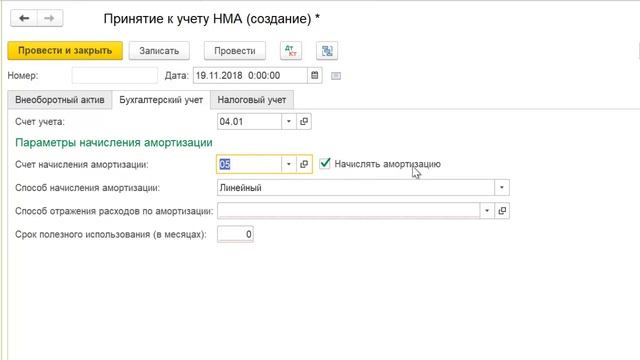Image resolution: width=640 pixels, height=360 pixels.
Task: Click the small list icon beside the date field
Action: 336,76
